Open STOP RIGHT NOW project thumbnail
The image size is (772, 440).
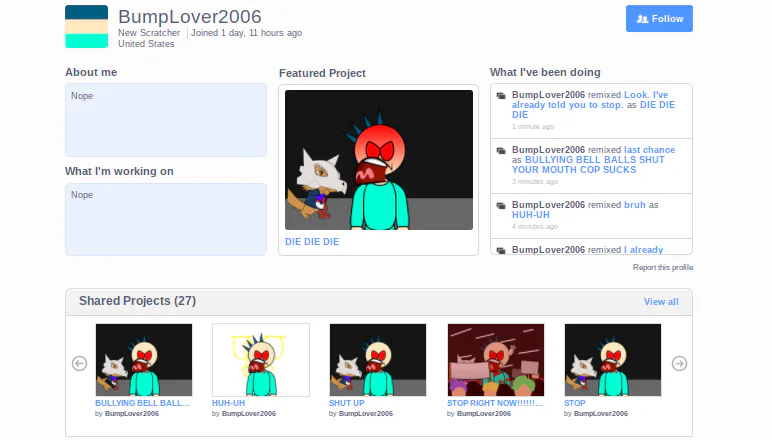(x=496, y=360)
